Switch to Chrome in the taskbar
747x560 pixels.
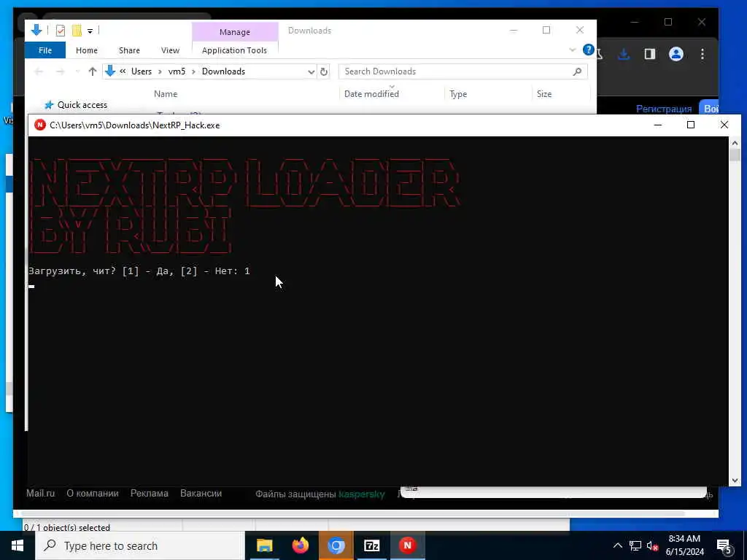coord(336,545)
